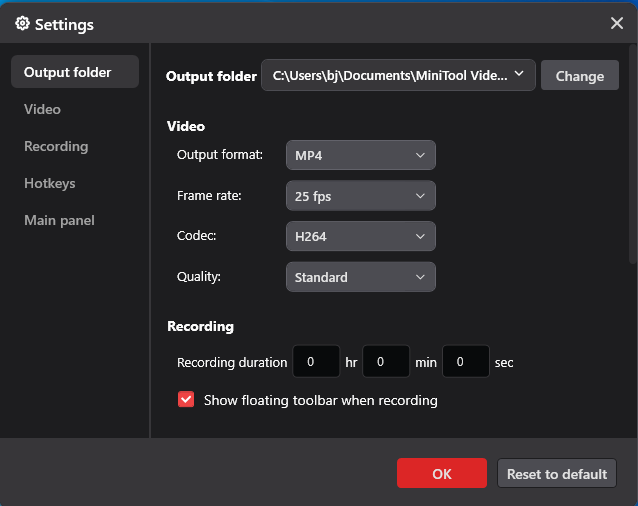
Task: Click the recording duration hours field
Action: [316, 362]
